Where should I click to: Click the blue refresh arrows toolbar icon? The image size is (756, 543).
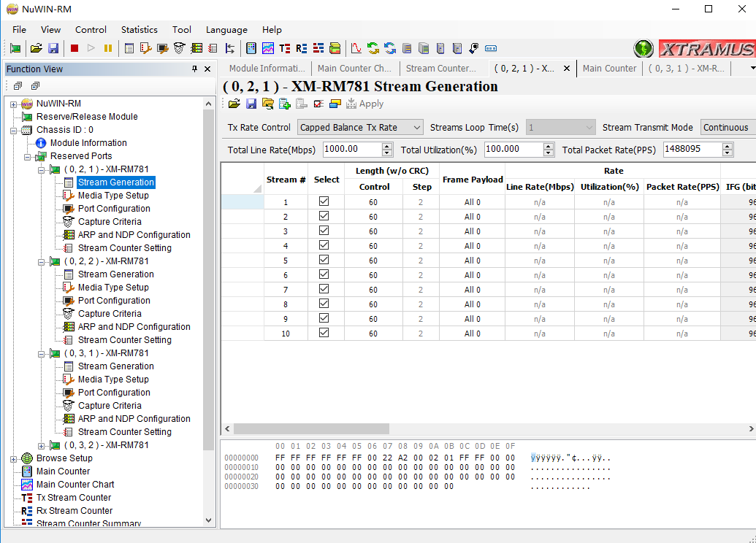pos(390,48)
